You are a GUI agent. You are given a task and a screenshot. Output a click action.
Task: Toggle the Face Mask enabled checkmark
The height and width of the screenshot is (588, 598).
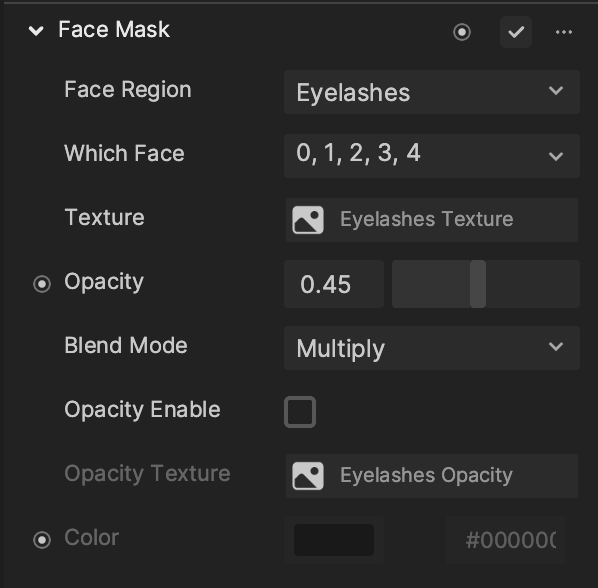pyautogui.click(x=516, y=32)
